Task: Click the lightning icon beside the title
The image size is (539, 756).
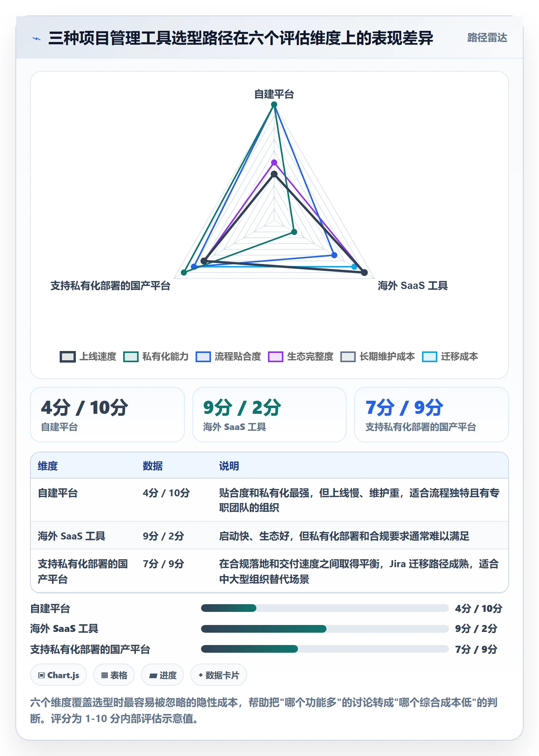Action: click(37, 39)
